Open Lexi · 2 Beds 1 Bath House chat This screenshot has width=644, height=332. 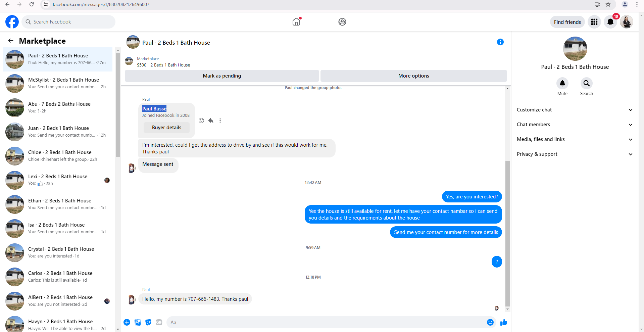[58, 180]
